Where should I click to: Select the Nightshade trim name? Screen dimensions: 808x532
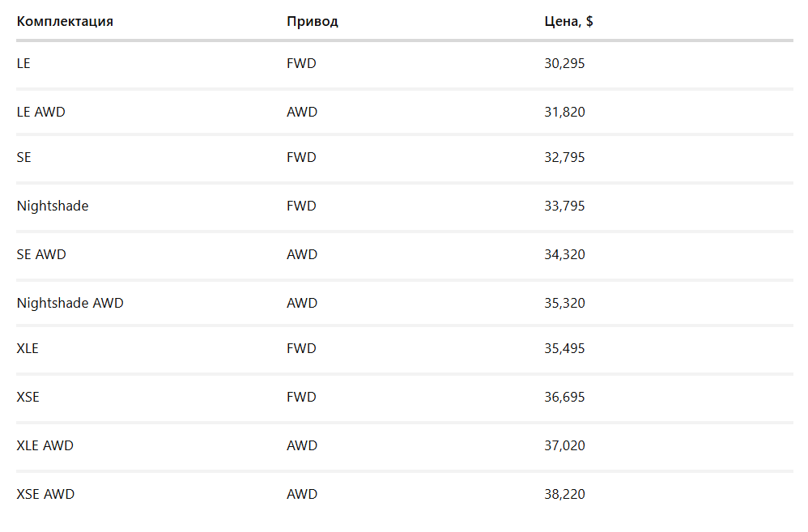pos(53,206)
